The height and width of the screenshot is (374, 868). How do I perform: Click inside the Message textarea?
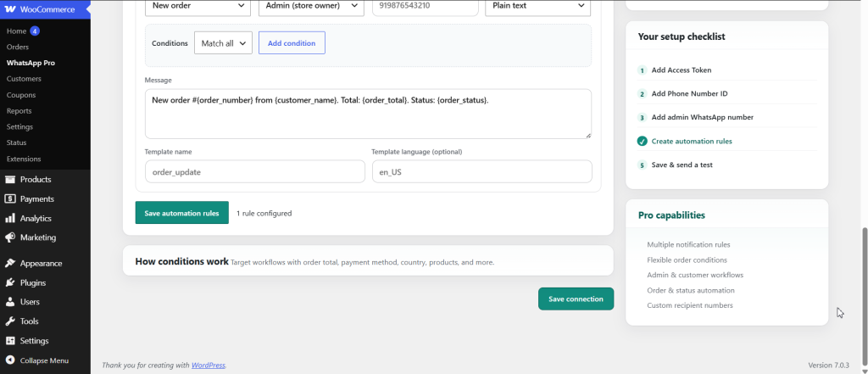(368, 114)
